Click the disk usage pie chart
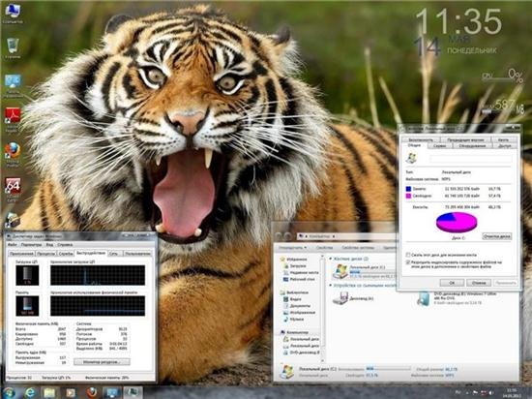Image resolution: width=532 pixels, height=399 pixels. tap(457, 222)
